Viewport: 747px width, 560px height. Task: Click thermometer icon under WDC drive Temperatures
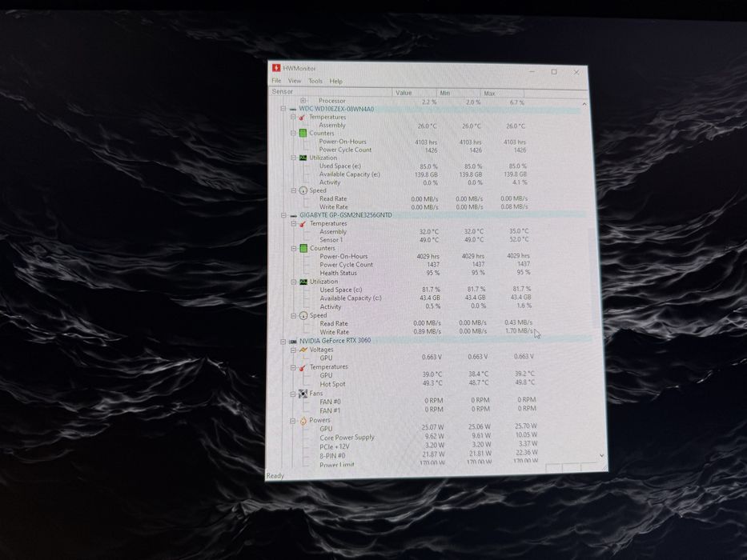pos(302,117)
